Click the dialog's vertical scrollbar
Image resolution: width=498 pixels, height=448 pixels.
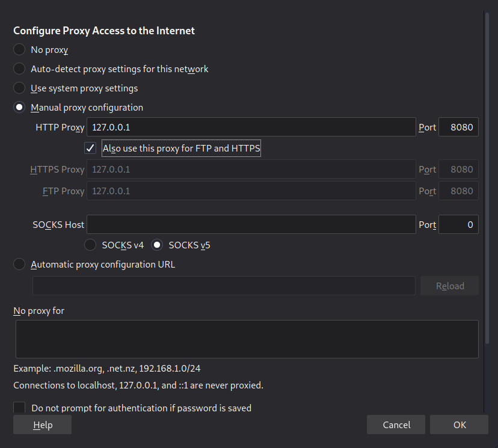click(487, 180)
